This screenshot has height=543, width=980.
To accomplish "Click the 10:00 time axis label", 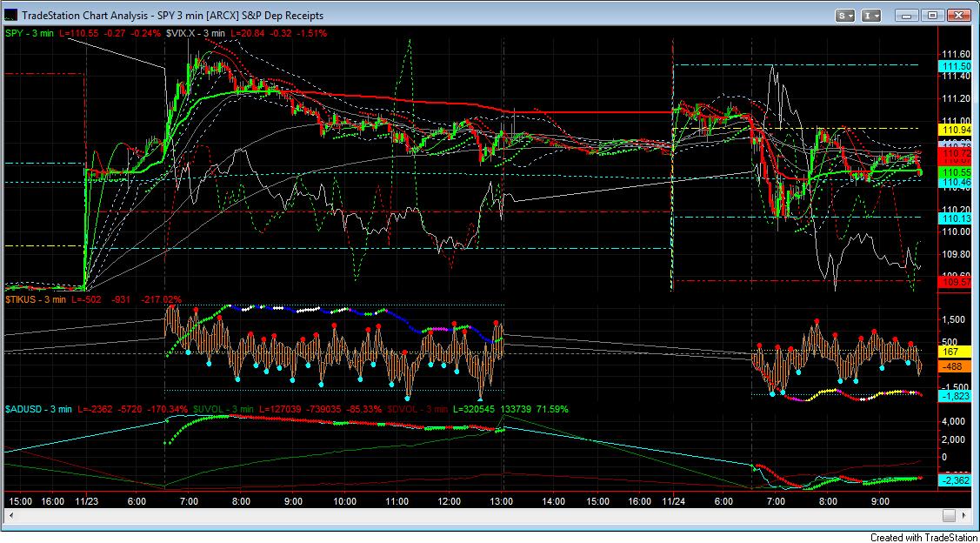I will [x=345, y=500].
